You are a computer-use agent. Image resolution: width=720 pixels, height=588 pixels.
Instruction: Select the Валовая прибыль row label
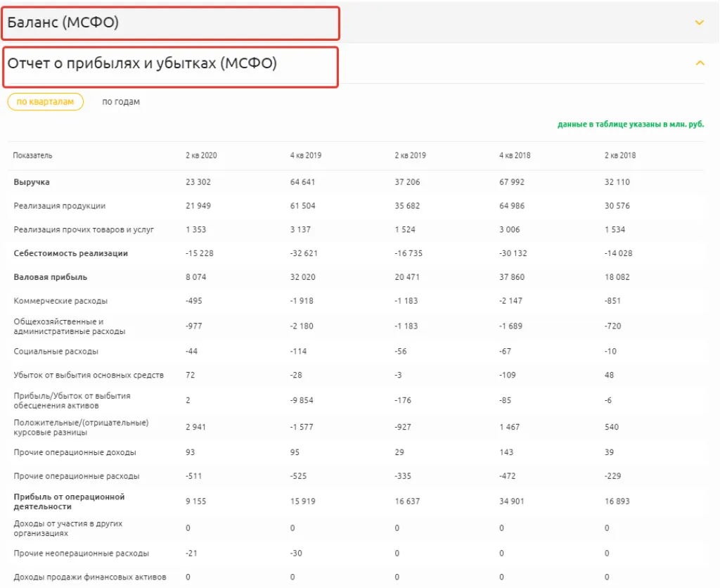51,277
